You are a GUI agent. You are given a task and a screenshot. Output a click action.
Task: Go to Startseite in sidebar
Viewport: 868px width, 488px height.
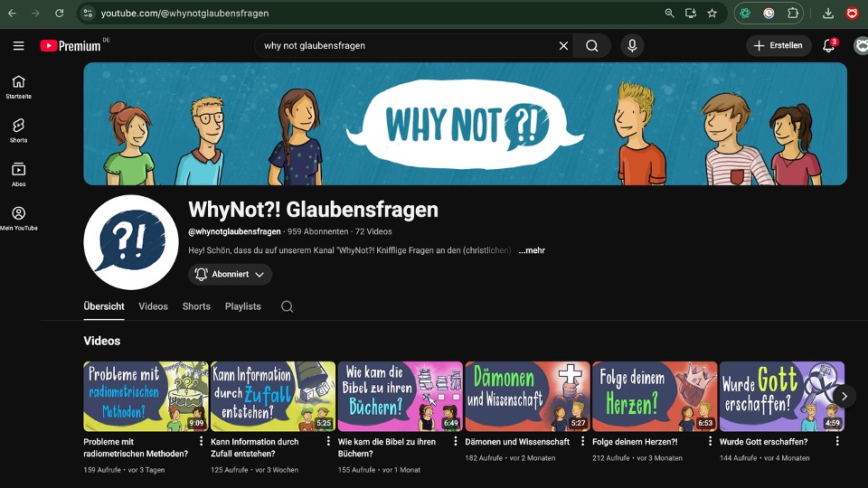18,87
